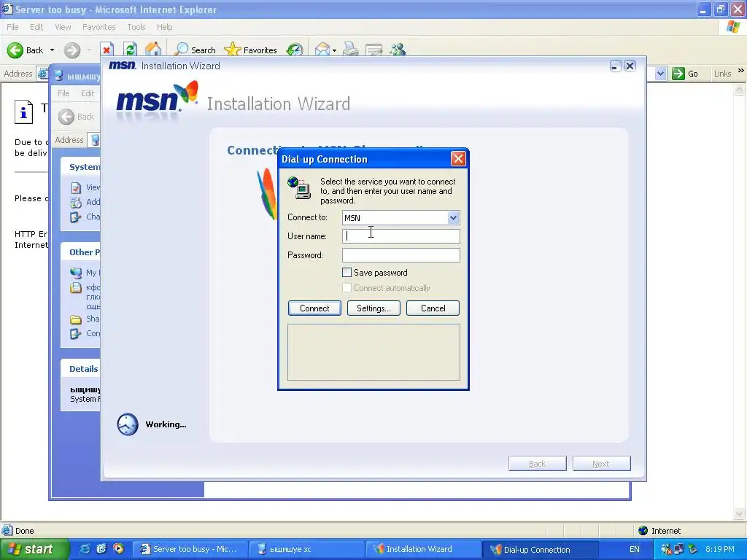Click the Stop icon in IE toolbar
Image resolution: width=747 pixels, height=560 pixels.
[x=107, y=50]
